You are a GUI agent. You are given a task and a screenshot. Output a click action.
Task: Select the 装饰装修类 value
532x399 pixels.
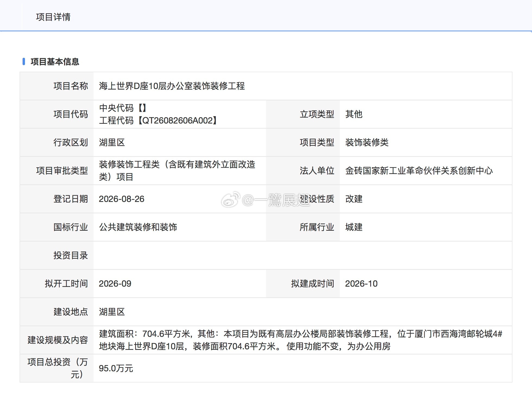(367, 142)
